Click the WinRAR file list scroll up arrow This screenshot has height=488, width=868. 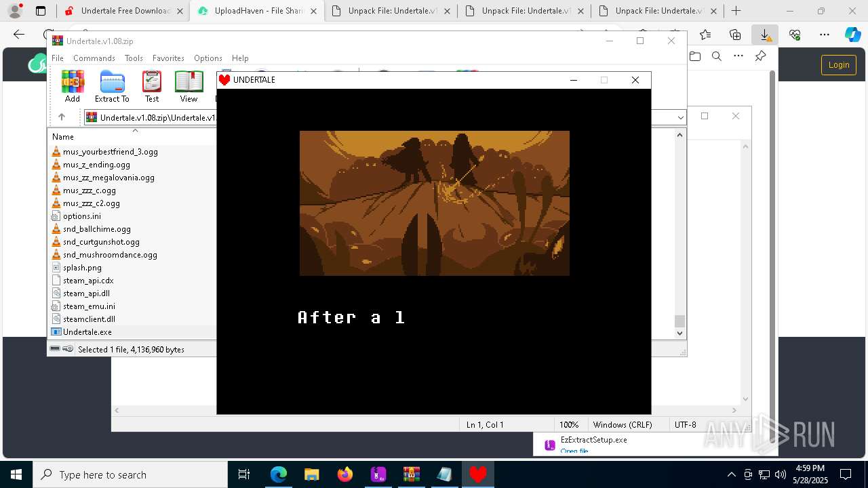[680, 135]
